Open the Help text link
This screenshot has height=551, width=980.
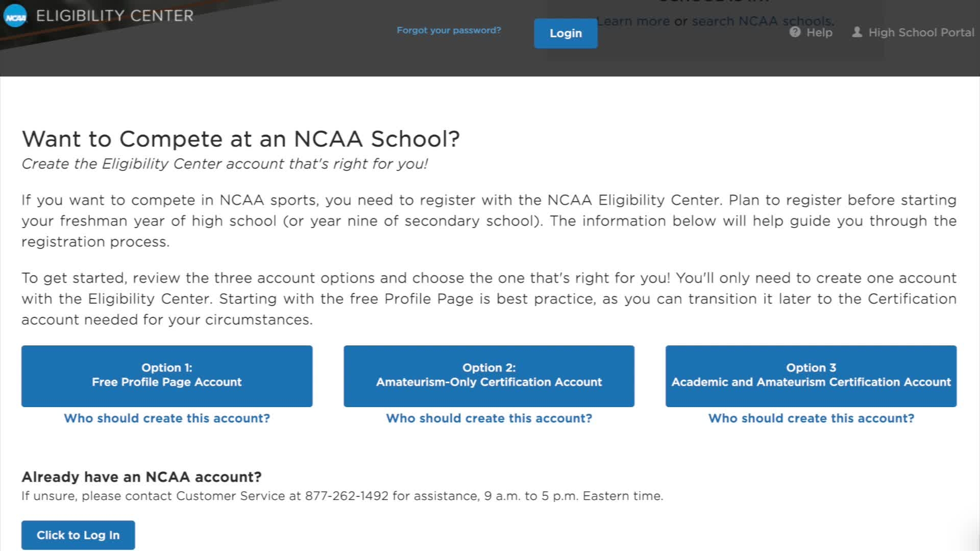(819, 33)
